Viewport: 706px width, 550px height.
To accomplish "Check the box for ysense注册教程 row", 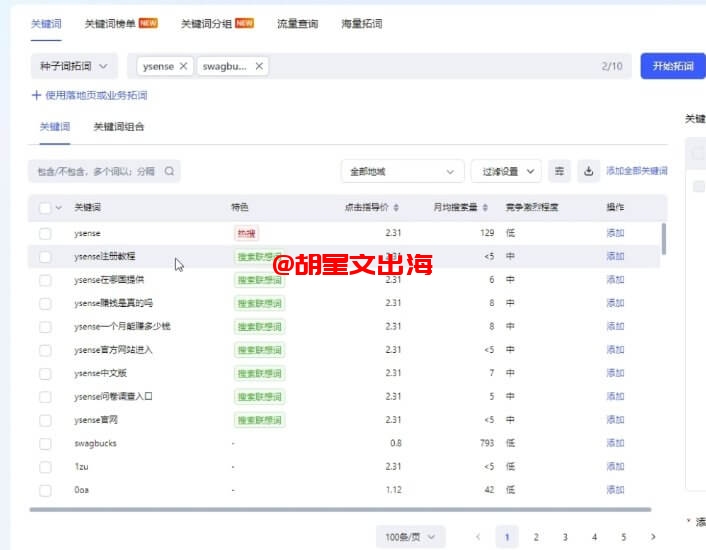I will coord(45,257).
